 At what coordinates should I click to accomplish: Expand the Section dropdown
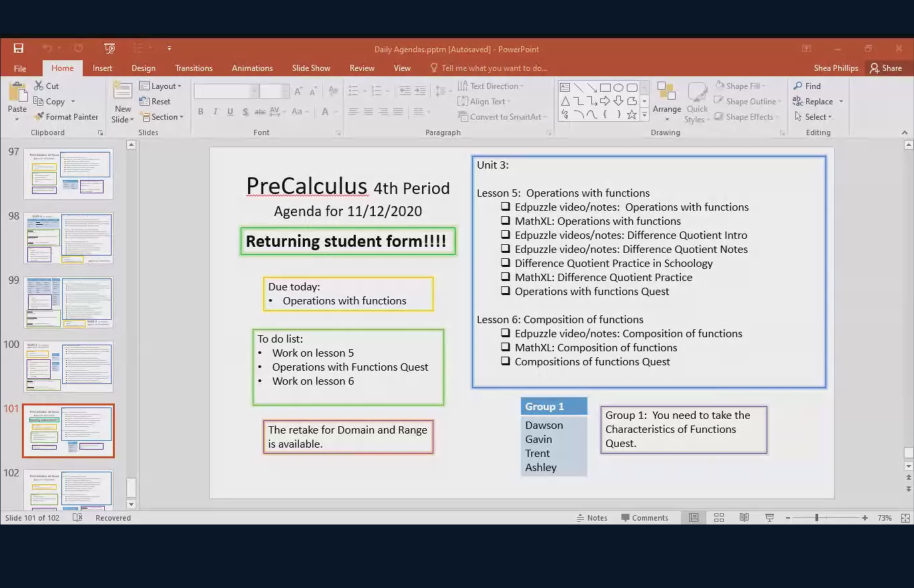[162, 116]
